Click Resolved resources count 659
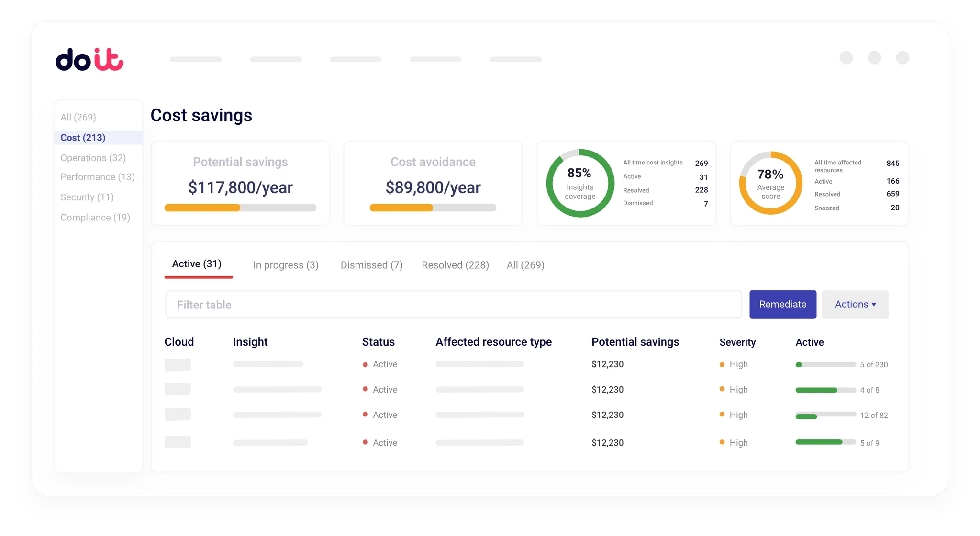 pos(893,194)
